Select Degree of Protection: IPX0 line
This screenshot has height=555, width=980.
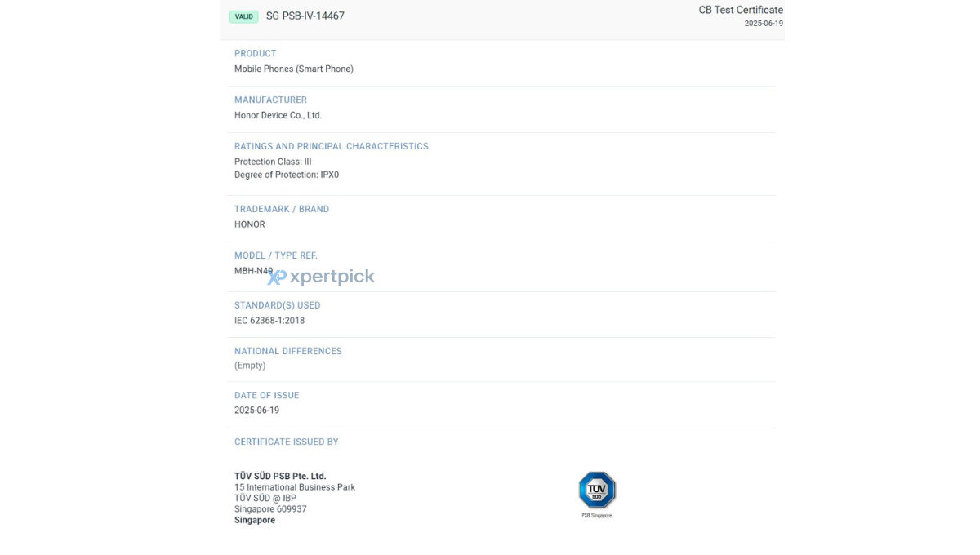[x=287, y=175]
